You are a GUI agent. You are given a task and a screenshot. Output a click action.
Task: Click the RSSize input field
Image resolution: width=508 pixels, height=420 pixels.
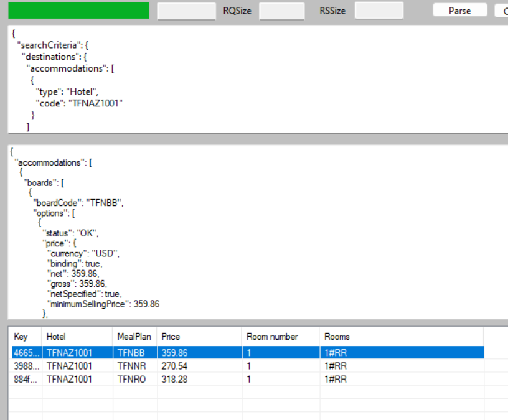[379, 11]
